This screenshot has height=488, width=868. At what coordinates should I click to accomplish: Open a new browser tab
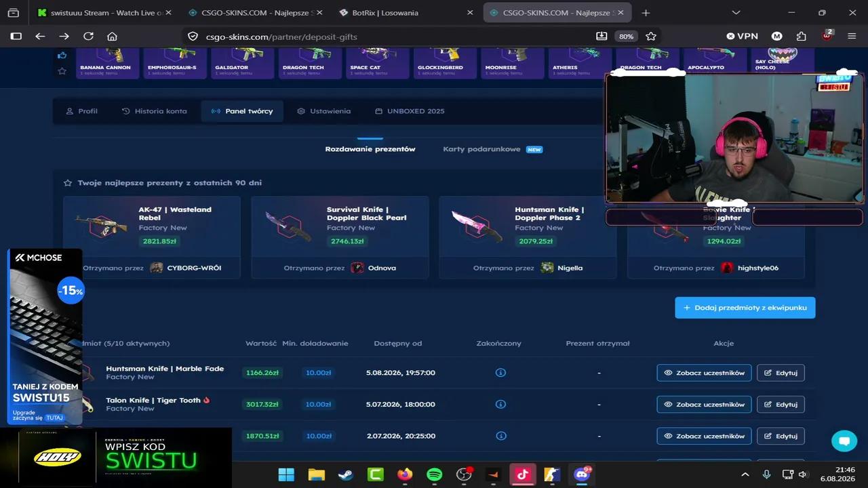[x=646, y=12]
